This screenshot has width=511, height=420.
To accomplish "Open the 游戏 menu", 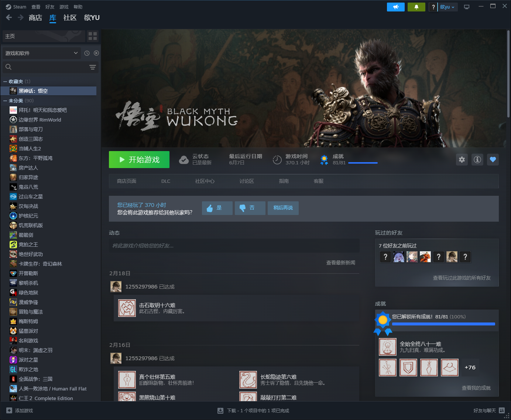I will pyautogui.click(x=64, y=7).
